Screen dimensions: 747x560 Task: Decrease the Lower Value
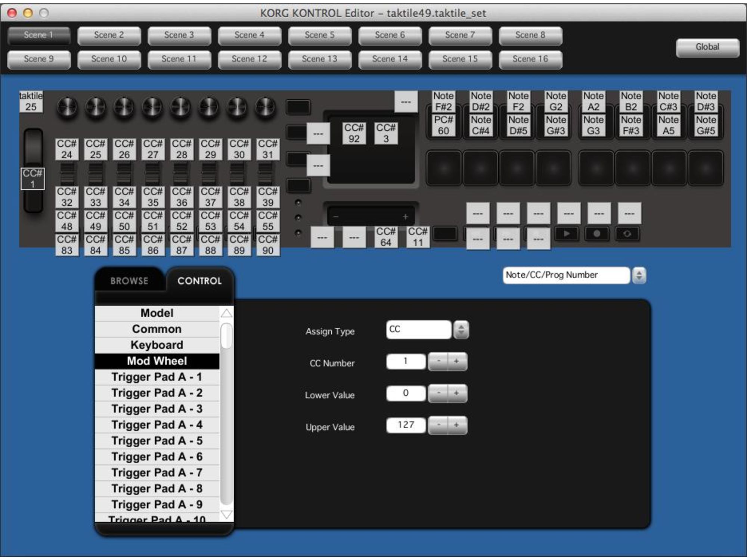tap(438, 393)
